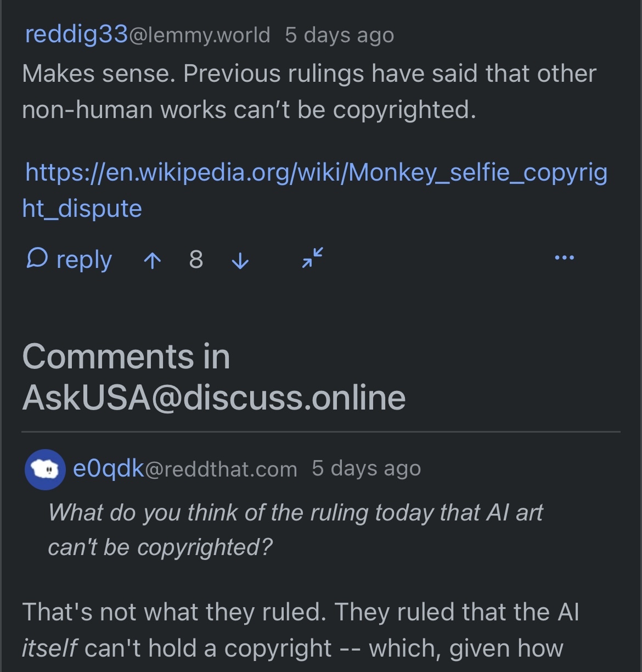642x672 pixels.
Task: Click the @lemmy.world instance label
Action: (x=200, y=35)
